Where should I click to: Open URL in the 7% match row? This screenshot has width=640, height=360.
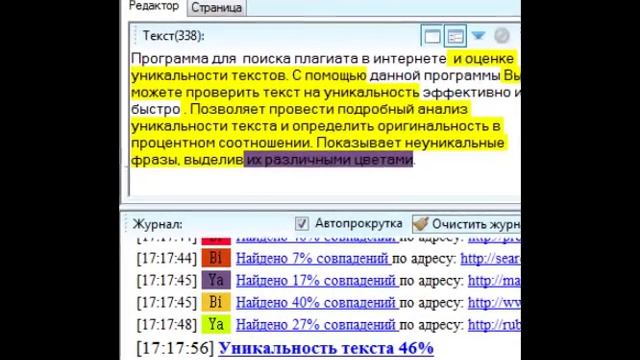pyautogui.click(x=491, y=258)
